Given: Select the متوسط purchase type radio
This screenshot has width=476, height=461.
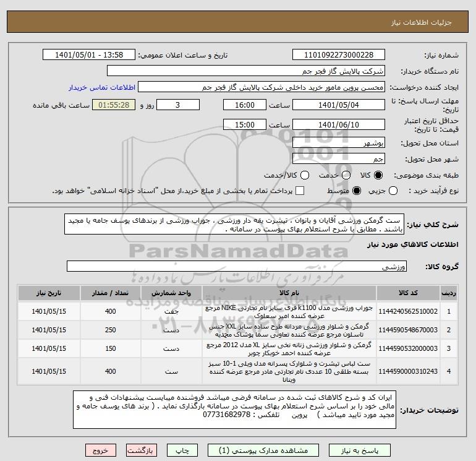Looking at the screenshot, I should click(x=357, y=191).
